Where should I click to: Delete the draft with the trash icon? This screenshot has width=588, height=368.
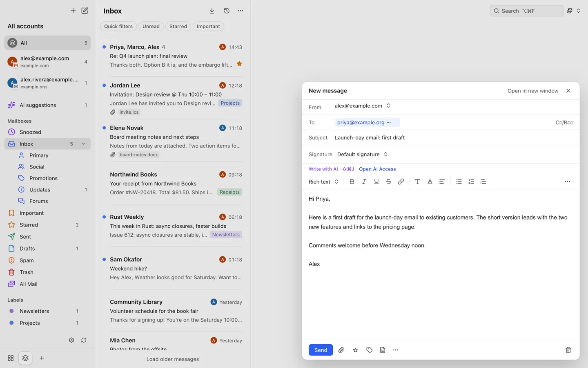point(568,350)
